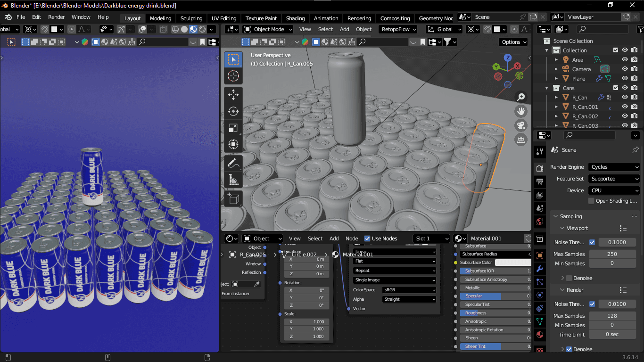Viewport: 644px width, 362px height.
Task: Uncheck the Use Nodes checkbox
Action: (x=368, y=239)
